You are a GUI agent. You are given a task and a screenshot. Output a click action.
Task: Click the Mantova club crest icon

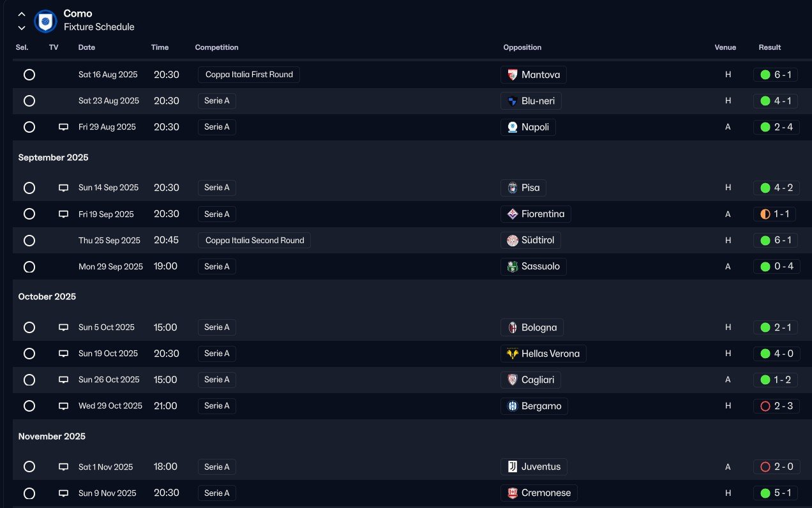(x=512, y=75)
